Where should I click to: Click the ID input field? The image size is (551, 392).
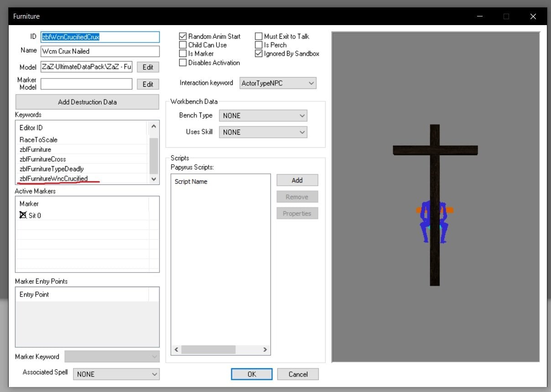coord(100,37)
